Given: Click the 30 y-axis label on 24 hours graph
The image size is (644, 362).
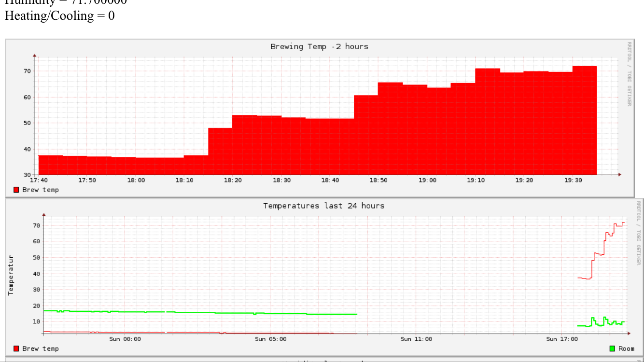Looking at the screenshot, I should (x=35, y=290).
